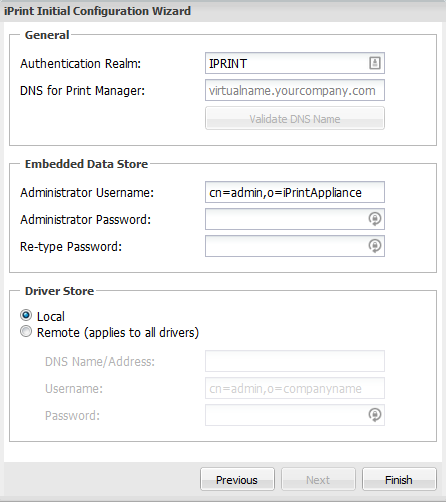Select the Local driver store option
The height and width of the screenshot is (502, 446).
[26, 315]
